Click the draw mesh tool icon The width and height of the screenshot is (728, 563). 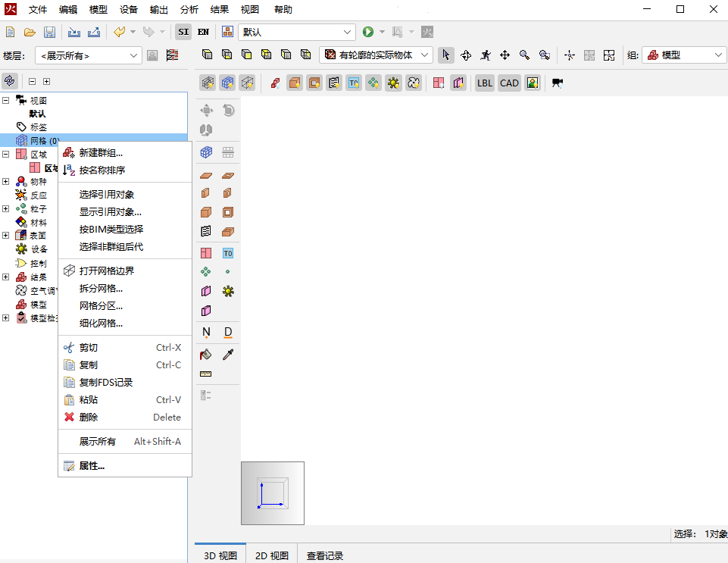click(206, 152)
